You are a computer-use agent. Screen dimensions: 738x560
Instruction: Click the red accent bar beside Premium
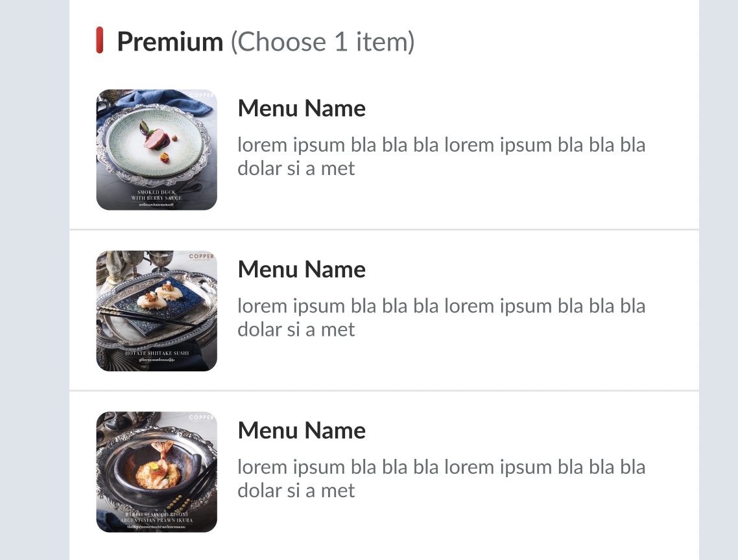pos(100,40)
